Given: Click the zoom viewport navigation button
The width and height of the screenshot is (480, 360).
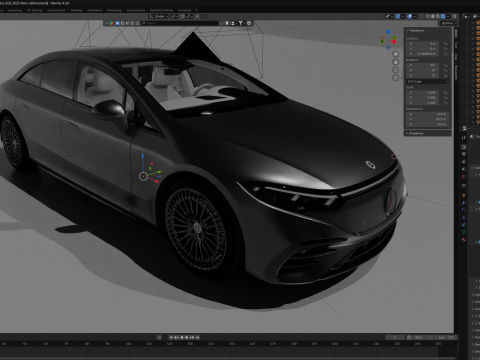Looking at the screenshot, I should click(x=395, y=54).
